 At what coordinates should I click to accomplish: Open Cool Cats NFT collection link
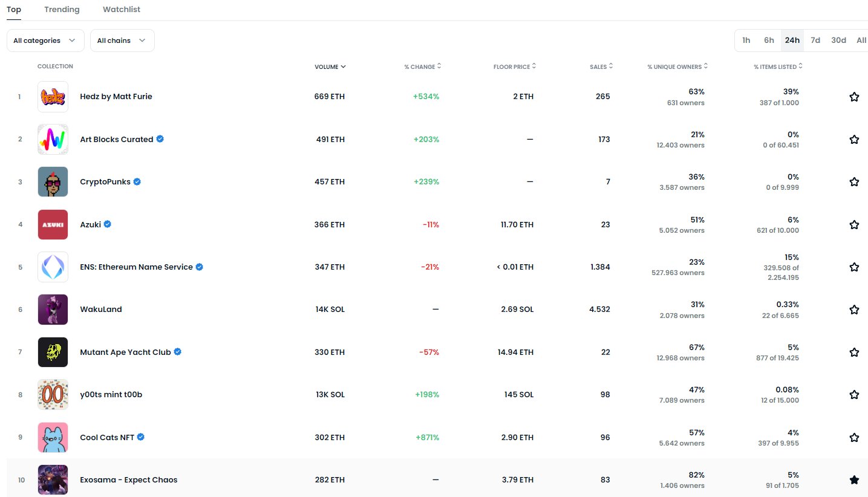(107, 437)
